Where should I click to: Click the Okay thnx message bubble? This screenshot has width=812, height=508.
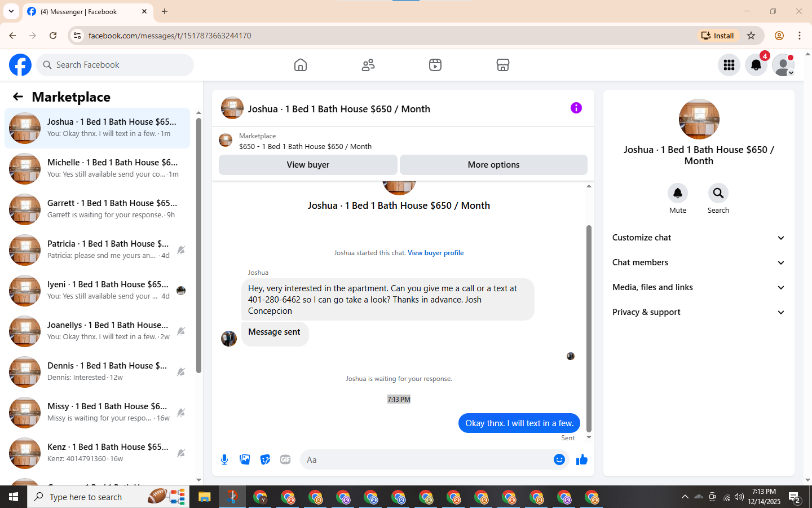tap(519, 423)
